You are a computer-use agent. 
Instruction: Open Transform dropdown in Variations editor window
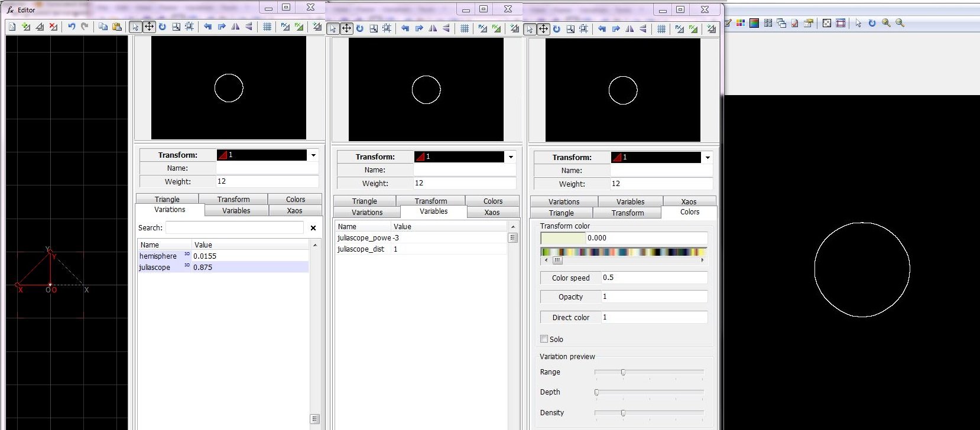[313, 155]
